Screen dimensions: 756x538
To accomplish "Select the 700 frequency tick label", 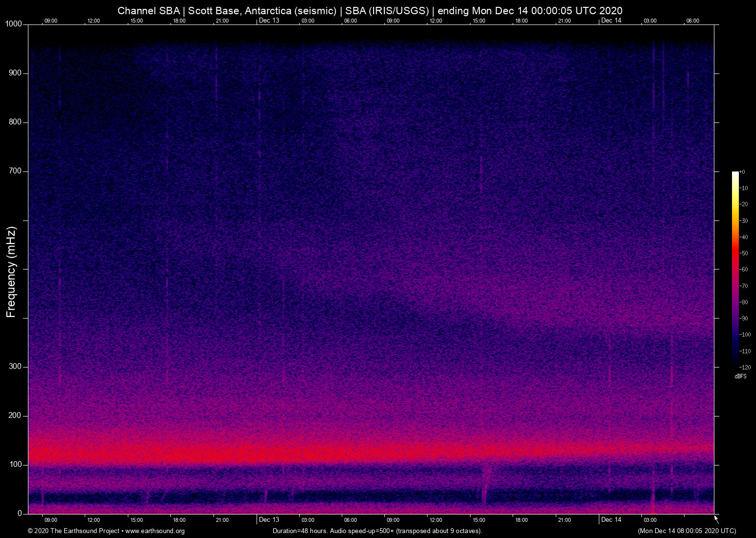I will [x=15, y=171].
